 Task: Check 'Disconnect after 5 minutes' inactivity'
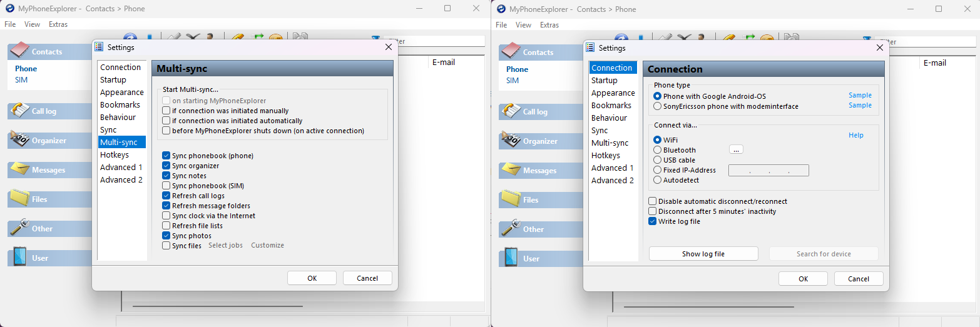(x=653, y=211)
